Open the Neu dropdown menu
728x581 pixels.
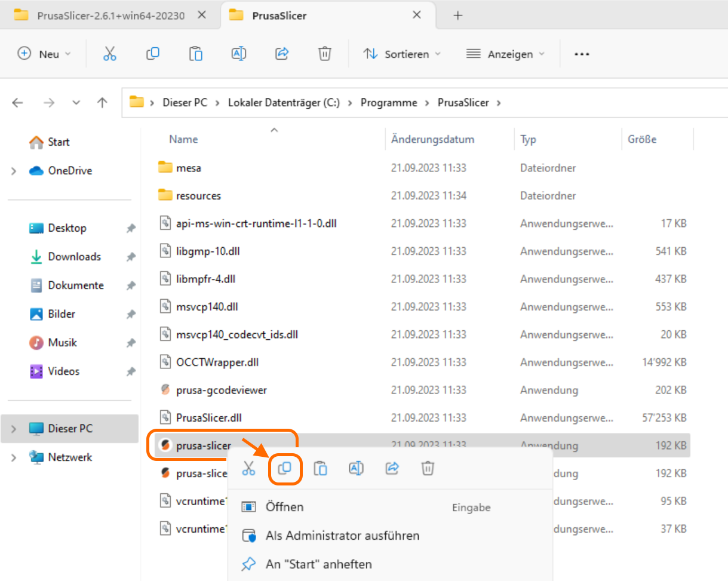(45, 54)
